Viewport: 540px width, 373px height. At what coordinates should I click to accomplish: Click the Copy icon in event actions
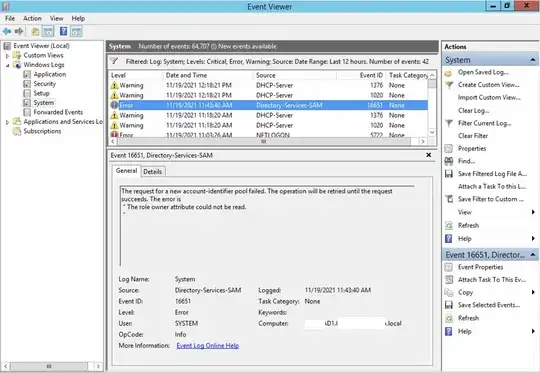click(449, 292)
